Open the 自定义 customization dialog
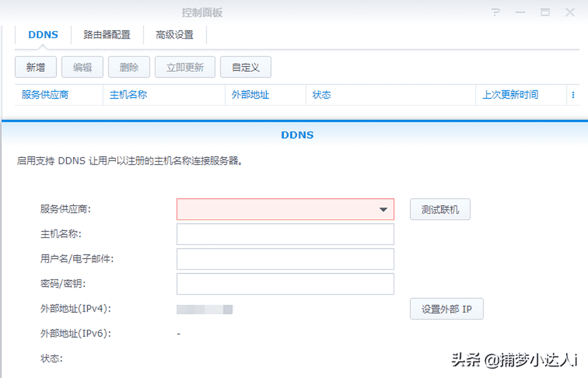 click(245, 66)
